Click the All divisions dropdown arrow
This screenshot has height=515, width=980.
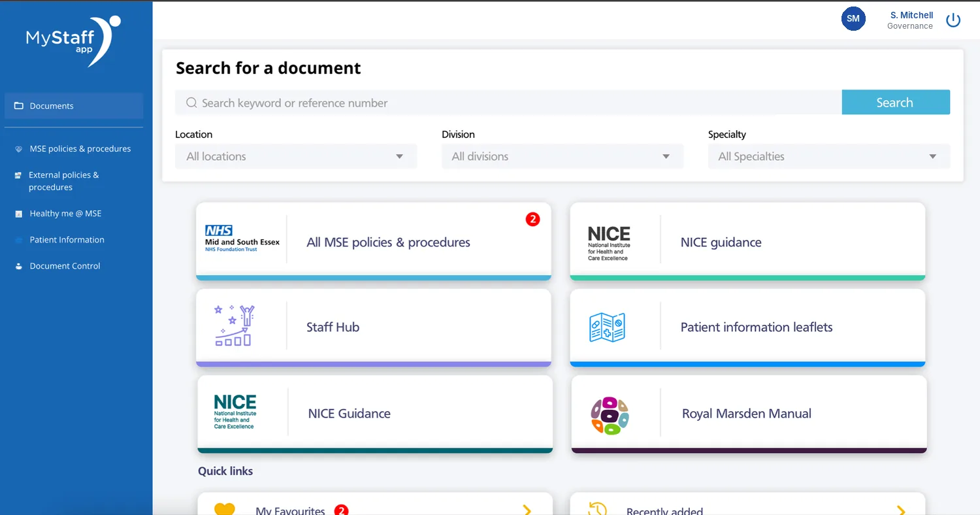coord(666,157)
